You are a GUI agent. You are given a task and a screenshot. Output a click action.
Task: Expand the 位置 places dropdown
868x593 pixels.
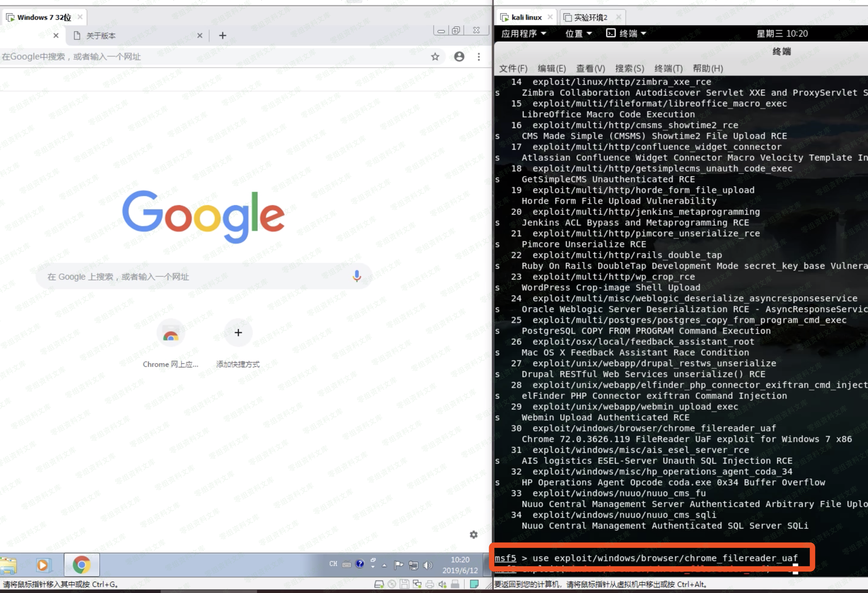578,34
